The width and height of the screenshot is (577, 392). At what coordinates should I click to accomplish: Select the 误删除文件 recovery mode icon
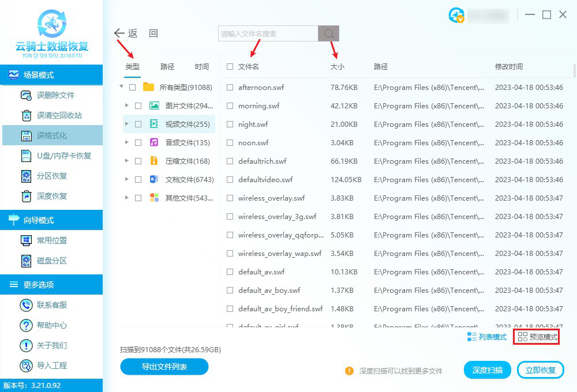click(26, 96)
